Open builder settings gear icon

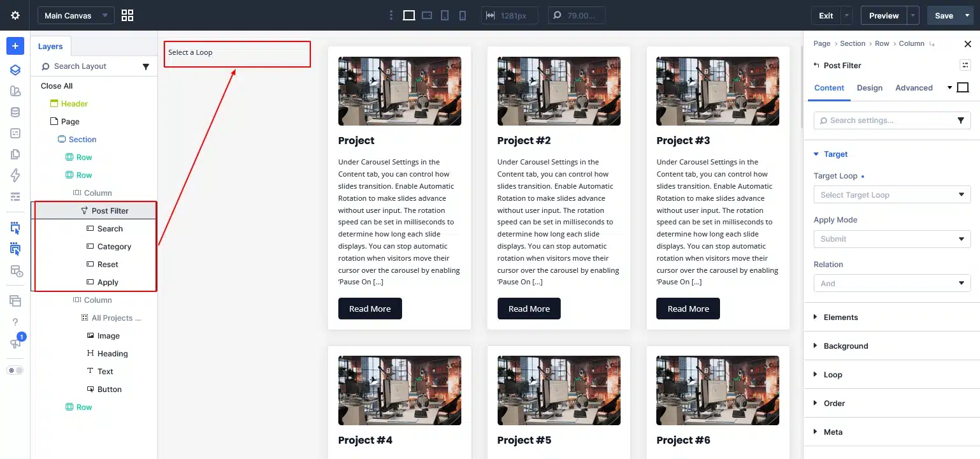point(15,15)
